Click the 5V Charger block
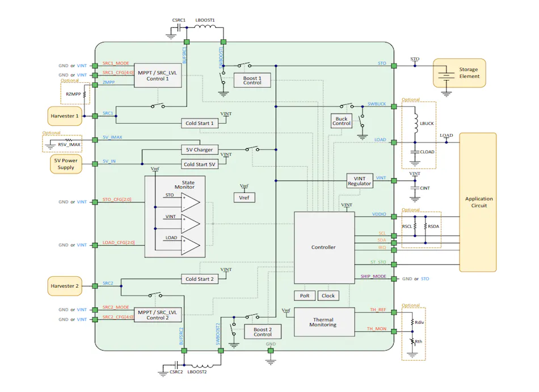This screenshot has height=392, width=539. 199,150
